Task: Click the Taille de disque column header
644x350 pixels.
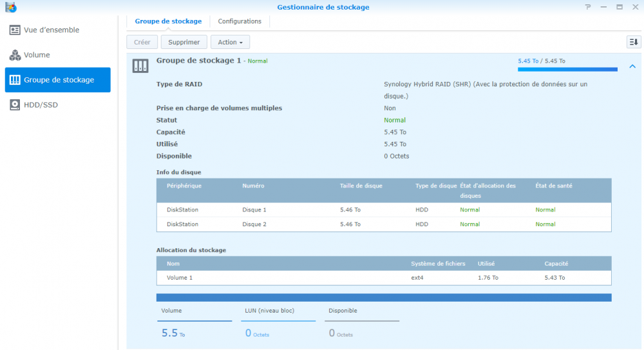Action: point(361,186)
